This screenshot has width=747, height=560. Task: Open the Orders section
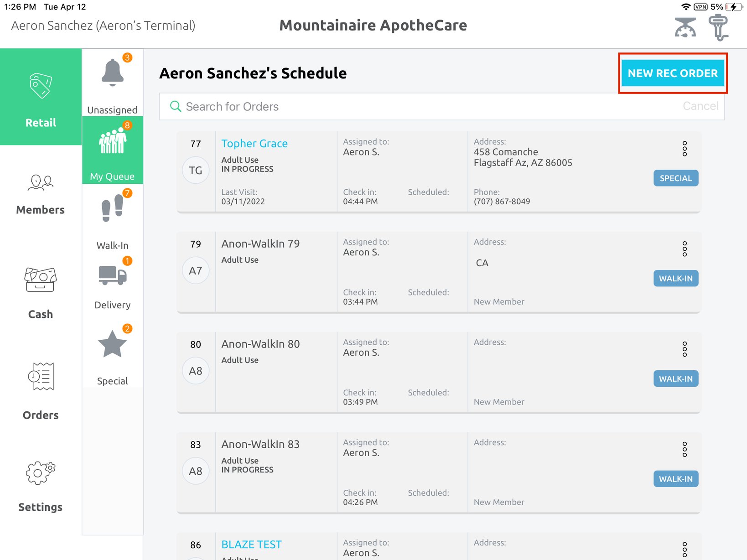[x=41, y=390]
